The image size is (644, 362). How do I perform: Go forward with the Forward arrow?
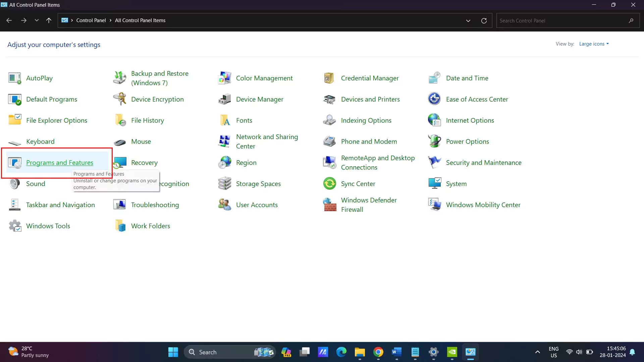[23, 20]
